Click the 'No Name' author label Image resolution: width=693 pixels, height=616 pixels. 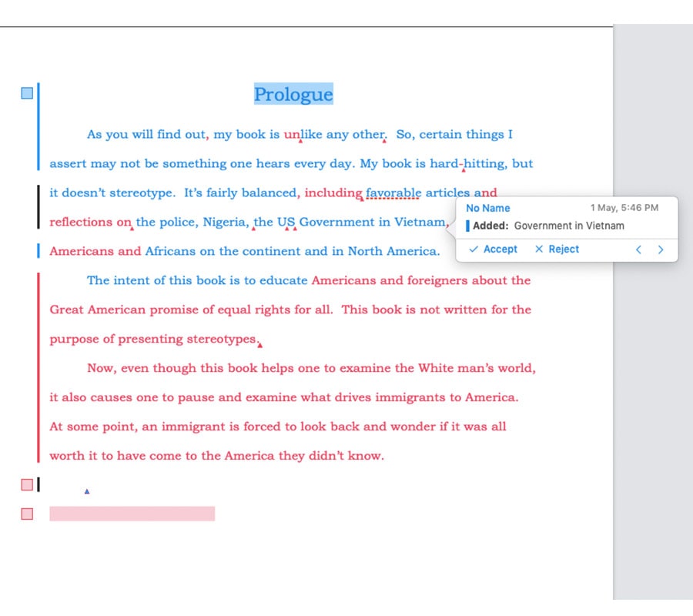(488, 208)
